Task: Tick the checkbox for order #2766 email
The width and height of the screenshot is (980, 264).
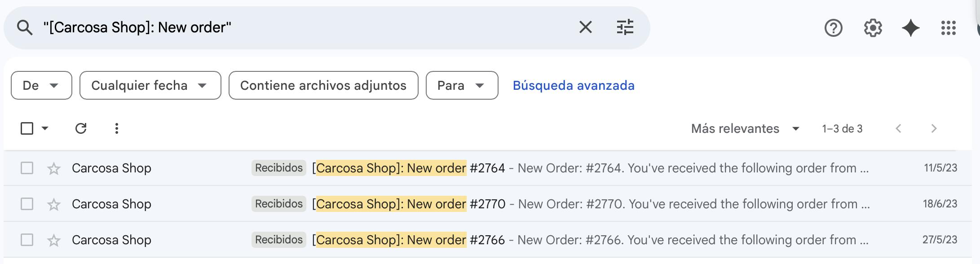Action: click(x=27, y=240)
